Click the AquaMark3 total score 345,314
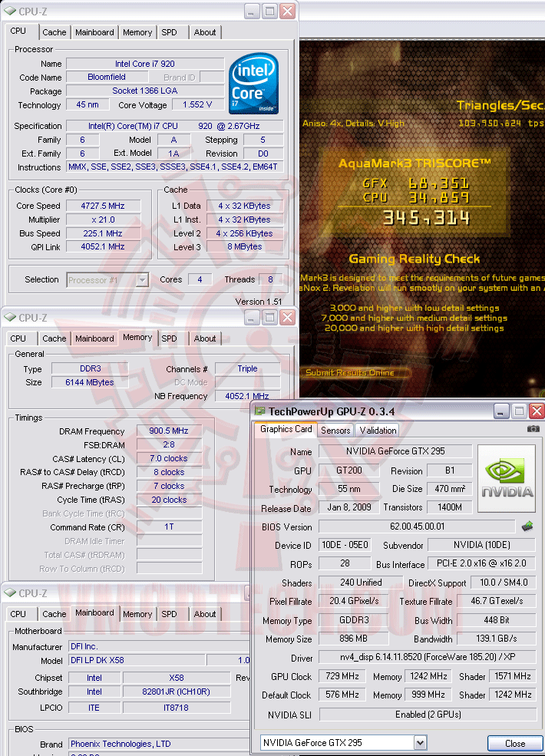The width and height of the screenshot is (545, 756). [x=426, y=218]
